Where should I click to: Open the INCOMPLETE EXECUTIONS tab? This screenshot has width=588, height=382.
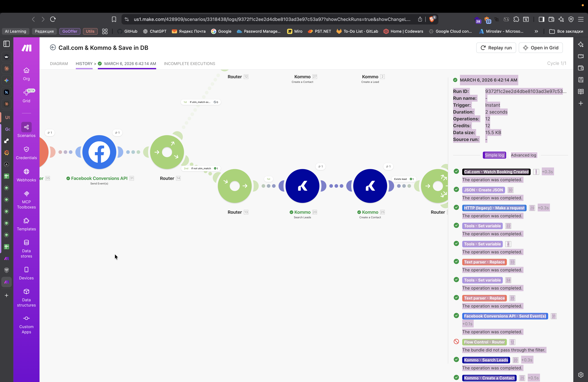(189, 64)
